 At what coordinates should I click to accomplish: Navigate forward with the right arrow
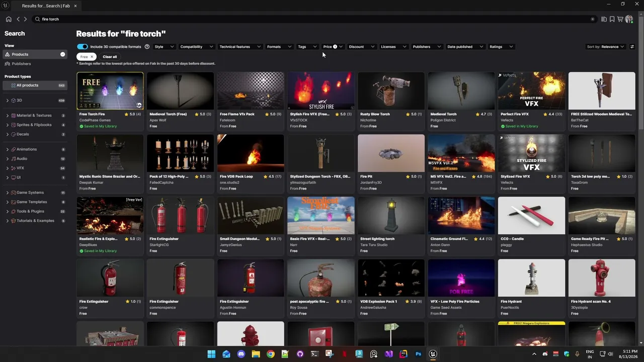(x=26, y=19)
